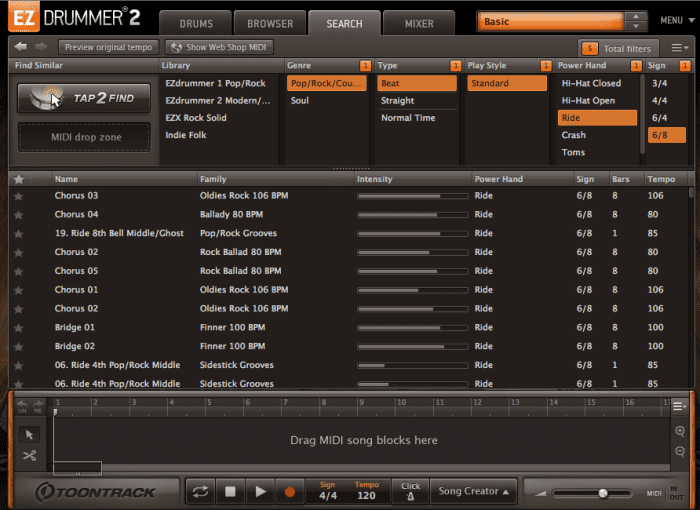Zoom in the song track

680,431
